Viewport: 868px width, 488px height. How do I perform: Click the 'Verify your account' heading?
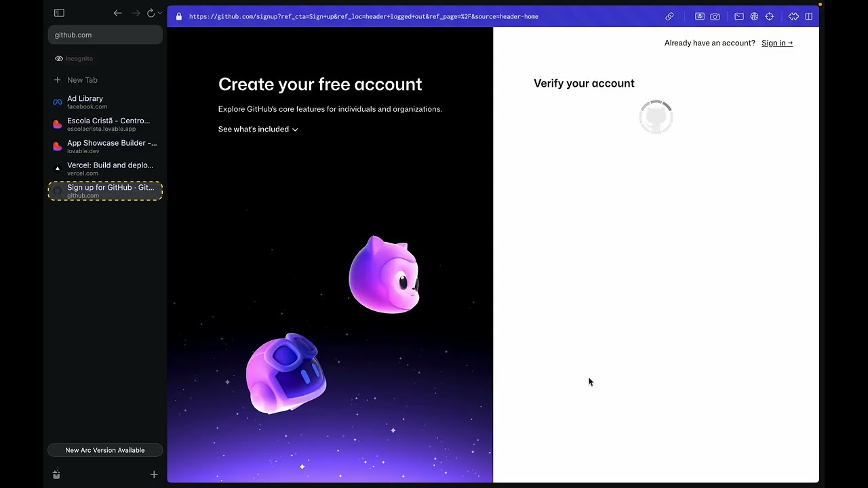[x=584, y=83]
